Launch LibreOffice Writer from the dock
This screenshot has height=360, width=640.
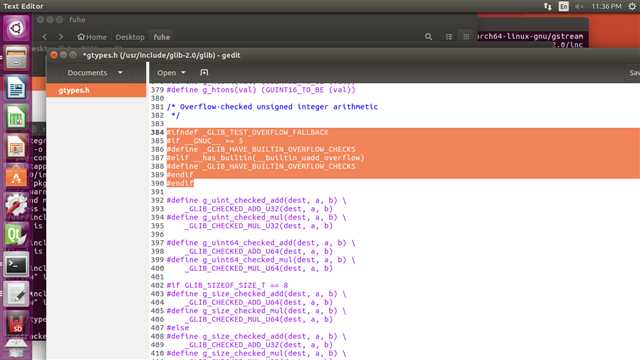click(x=16, y=88)
